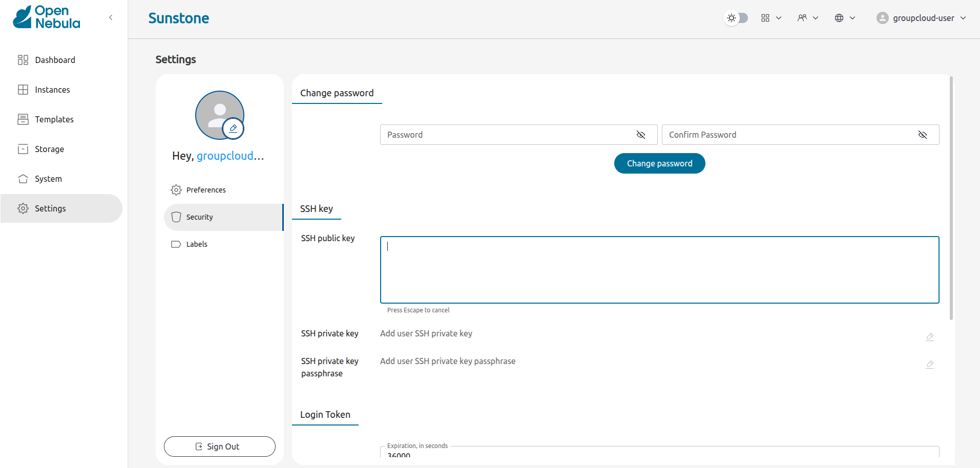
Task: Click the avatar edit pencil icon
Action: (x=233, y=128)
